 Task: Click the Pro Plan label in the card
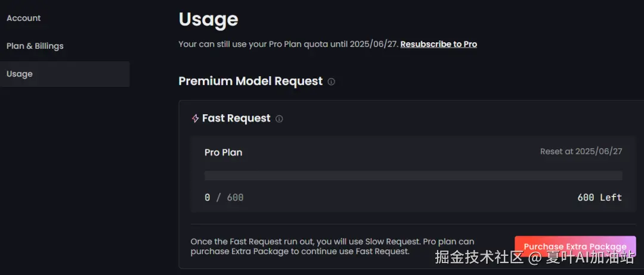tap(223, 152)
